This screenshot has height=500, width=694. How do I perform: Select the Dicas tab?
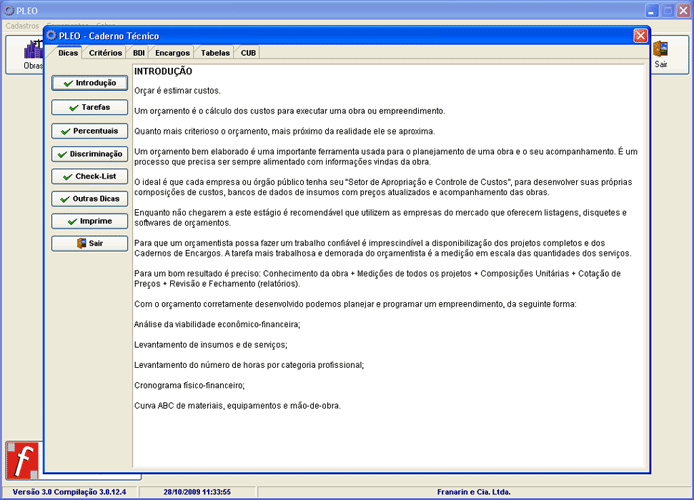(x=68, y=53)
